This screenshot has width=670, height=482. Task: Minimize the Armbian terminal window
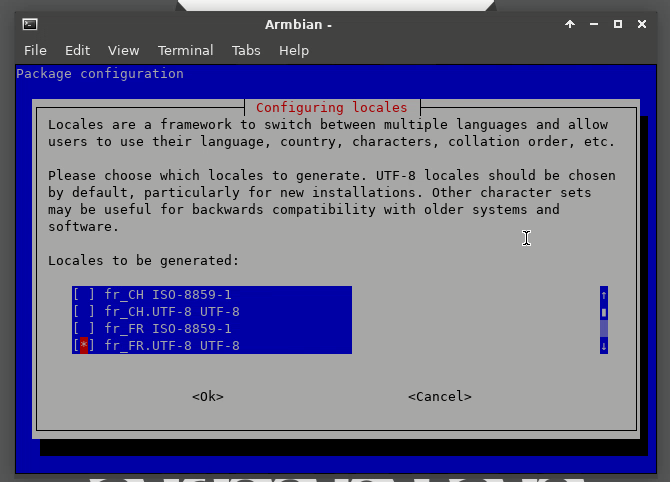594,24
